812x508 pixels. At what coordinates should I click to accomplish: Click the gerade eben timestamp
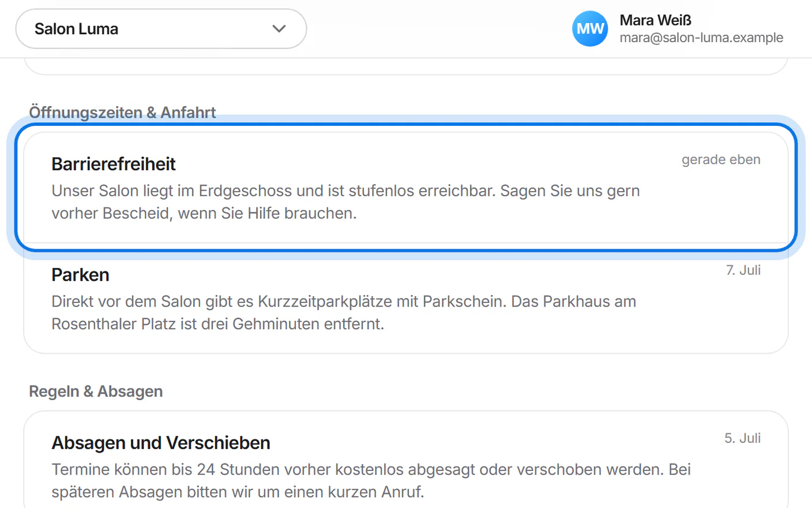(x=721, y=159)
